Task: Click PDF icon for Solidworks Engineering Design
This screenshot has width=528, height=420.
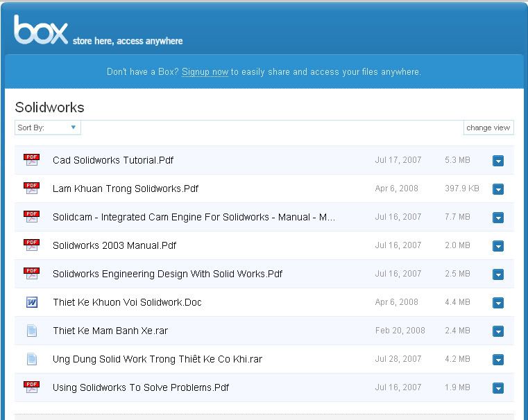Action: 31,273
